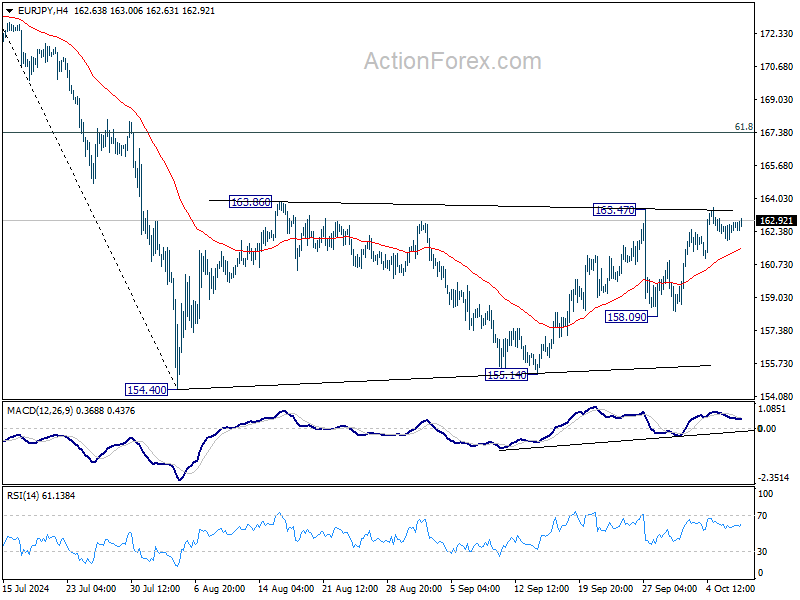Click the 154.080 price axis value
Image resolution: width=800 pixels, height=600 pixels.
[776, 396]
